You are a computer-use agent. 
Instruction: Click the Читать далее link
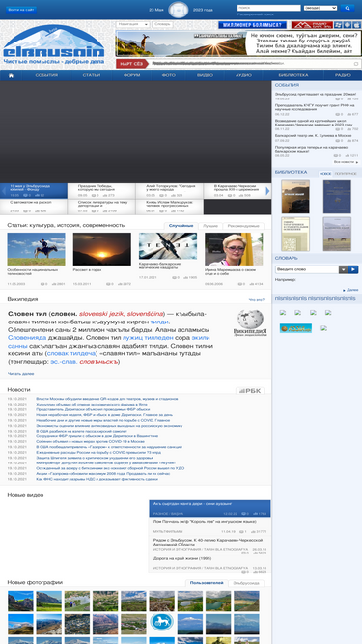[20, 374]
